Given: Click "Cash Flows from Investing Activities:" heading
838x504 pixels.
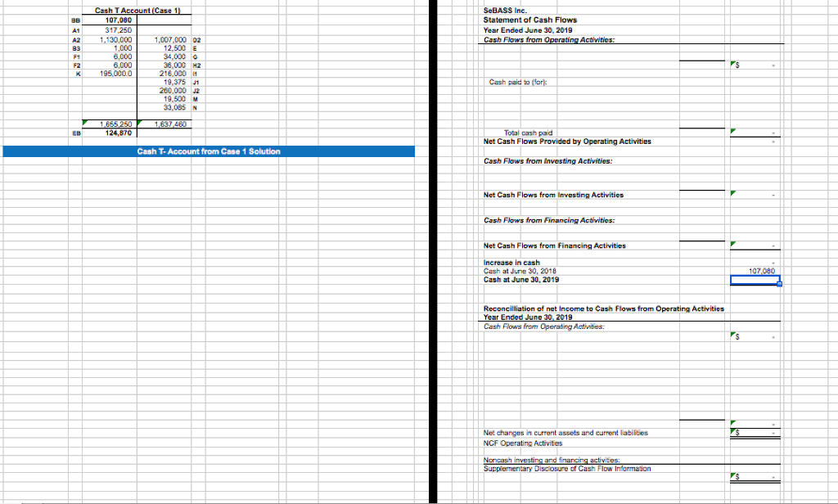Looking at the screenshot, I should [x=547, y=161].
